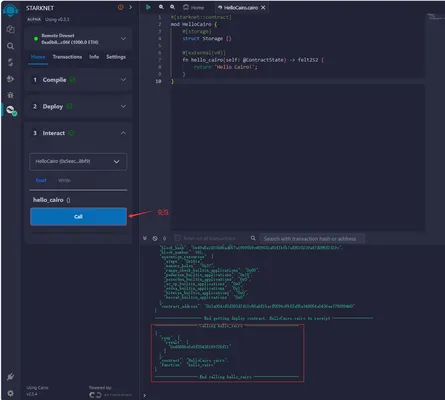Open the File explorer sidebar icon

[x=10, y=29]
